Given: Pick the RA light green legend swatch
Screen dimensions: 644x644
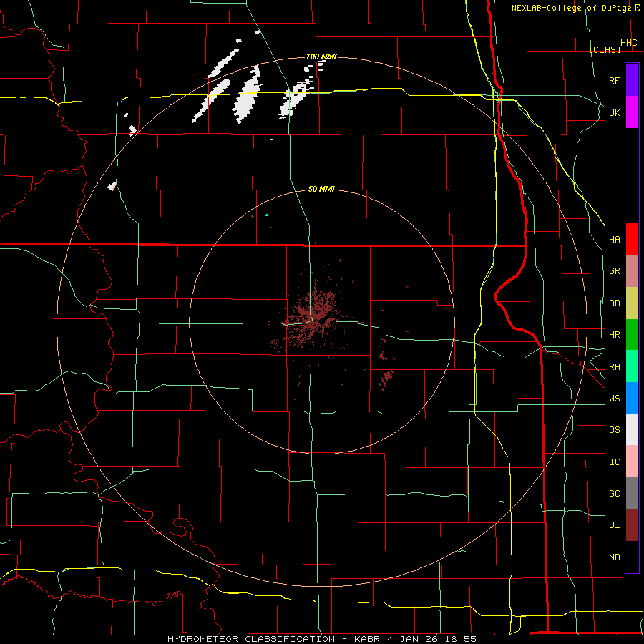Looking at the screenshot, I should click(632, 366).
